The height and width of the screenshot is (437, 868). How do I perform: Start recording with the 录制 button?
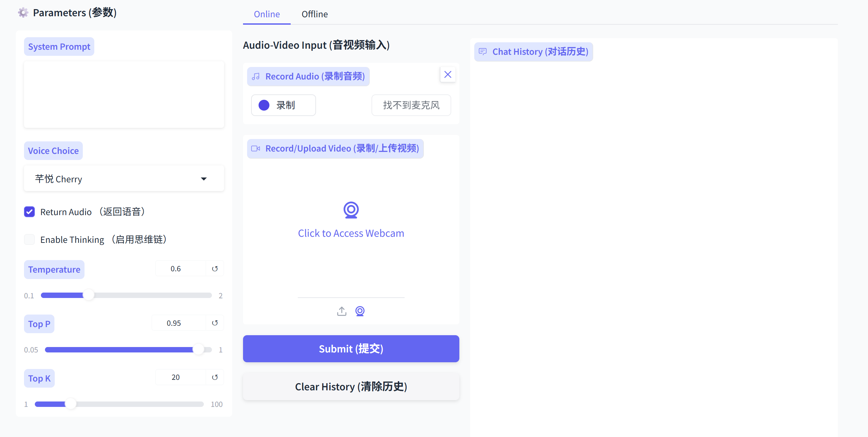284,105
